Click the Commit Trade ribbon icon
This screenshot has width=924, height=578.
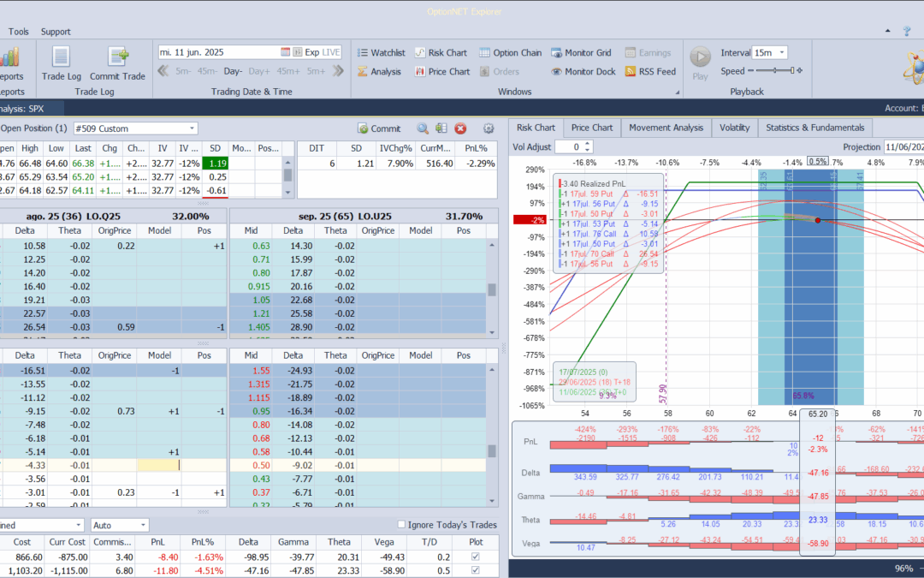pos(117,63)
